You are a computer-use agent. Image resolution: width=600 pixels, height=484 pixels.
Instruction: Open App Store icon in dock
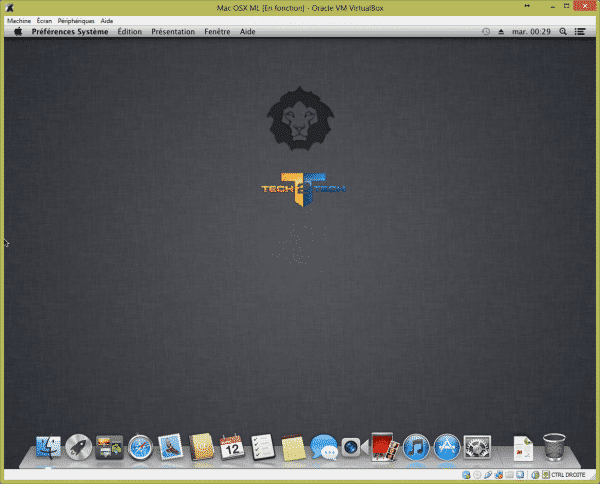pyautogui.click(x=446, y=447)
